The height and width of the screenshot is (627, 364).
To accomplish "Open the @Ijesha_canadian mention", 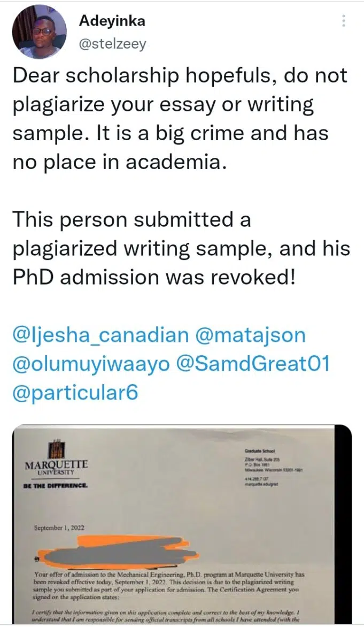I will coord(100,335).
